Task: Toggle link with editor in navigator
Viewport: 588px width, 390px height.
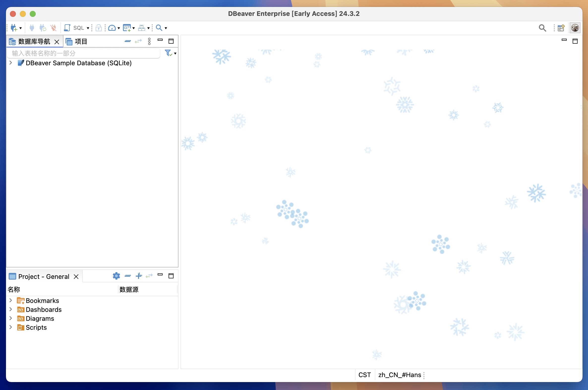Action: coord(138,41)
